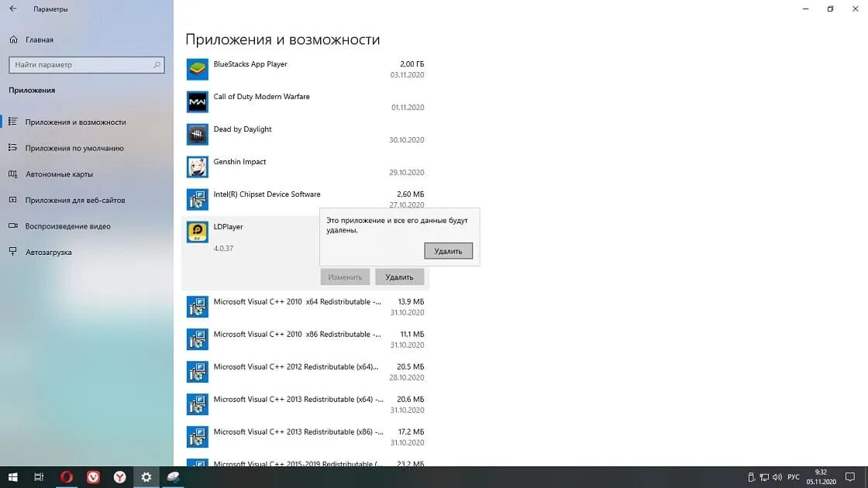Focus the Найти параметр search field
This screenshot has width=868, height=488.
coord(86,65)
